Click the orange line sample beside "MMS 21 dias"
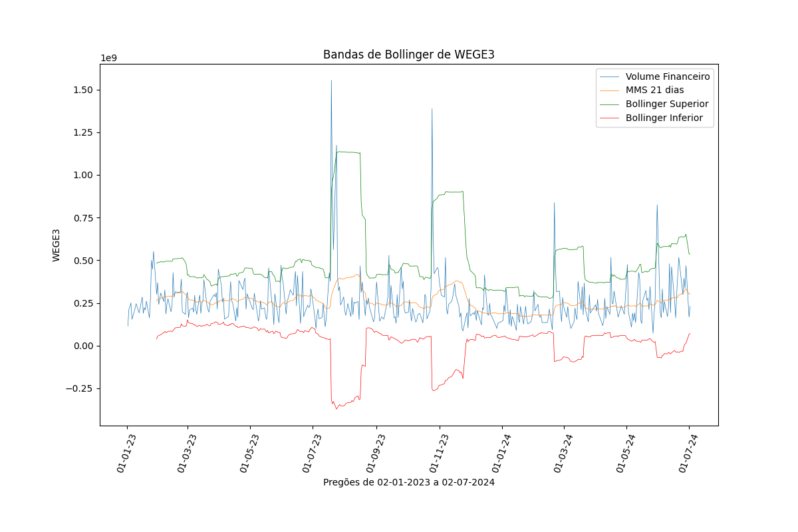 point(610,90)
